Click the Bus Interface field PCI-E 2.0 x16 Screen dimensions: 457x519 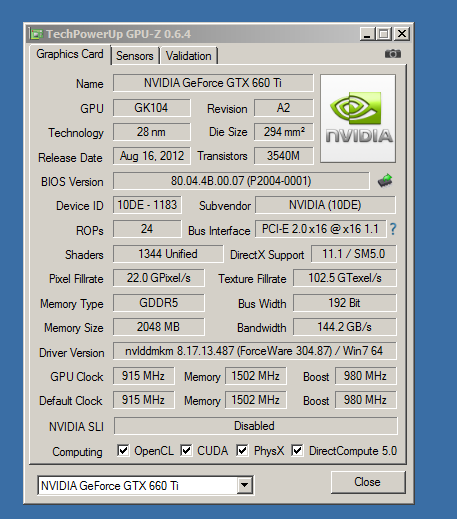click(321, 229)
